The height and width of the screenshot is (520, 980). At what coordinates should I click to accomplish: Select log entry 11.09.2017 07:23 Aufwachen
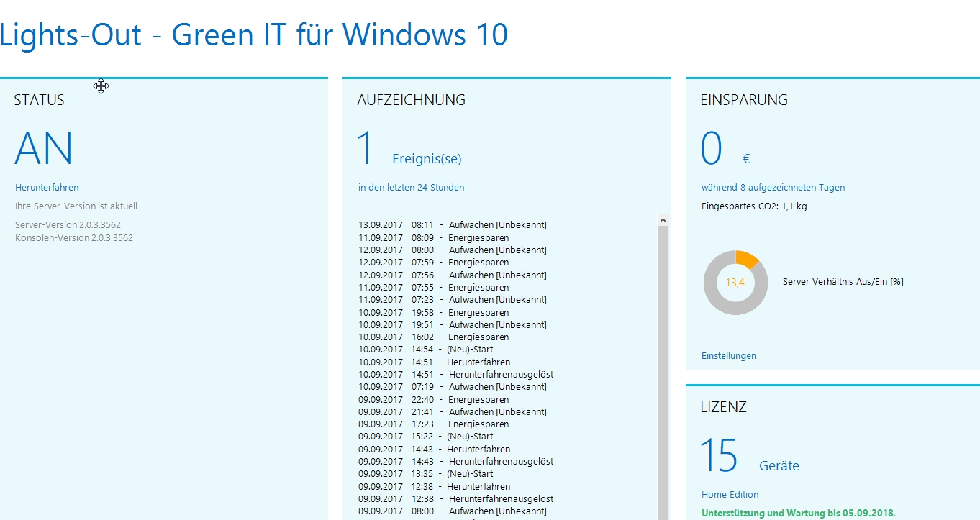453,300
